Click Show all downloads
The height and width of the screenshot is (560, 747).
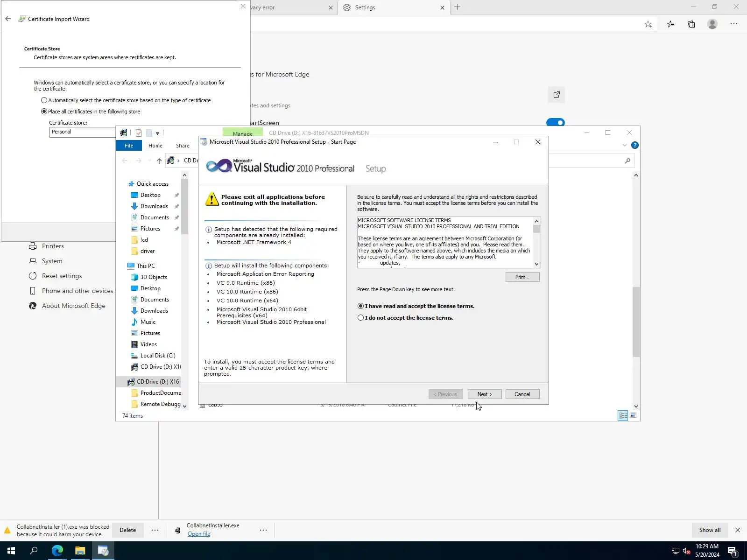[x=710, y=530]
